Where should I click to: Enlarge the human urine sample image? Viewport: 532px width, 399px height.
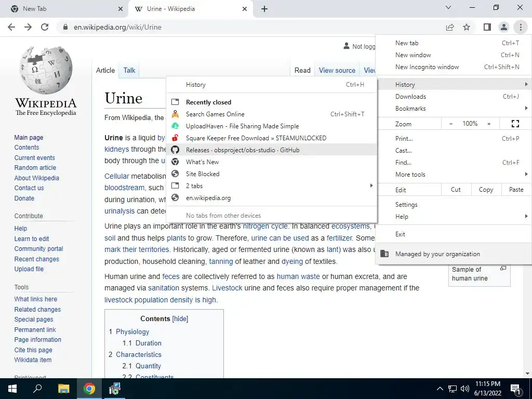pos(503,269)
